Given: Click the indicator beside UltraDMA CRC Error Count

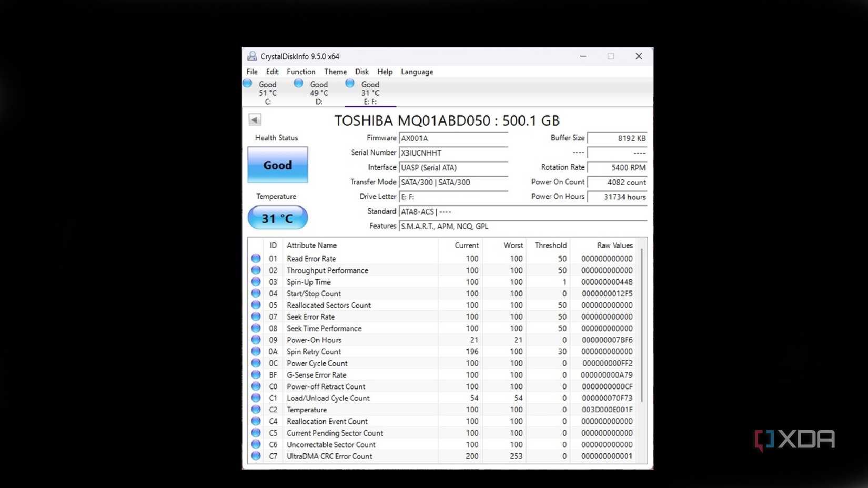Looking at the screenshot, I should pyautogui.click(x=256, y=456).
